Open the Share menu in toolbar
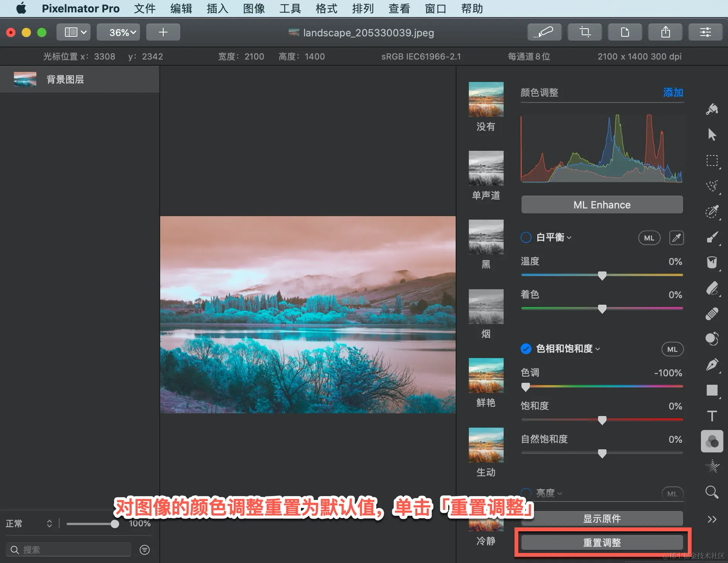The height and width of the screenshot is (563, 728). (x=665, y=32)
